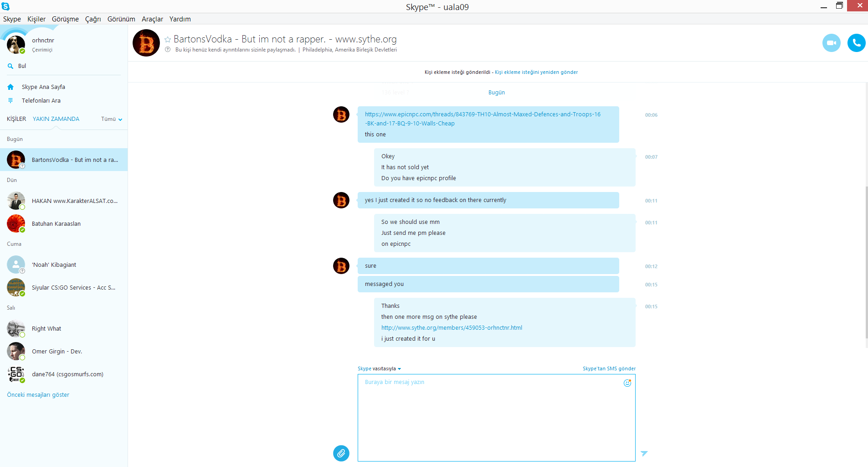The height and width of the screenshot is (467, 868).
Task: Add BartonsVodka to favorites with star icon
Action: click(x=168, y=40)
